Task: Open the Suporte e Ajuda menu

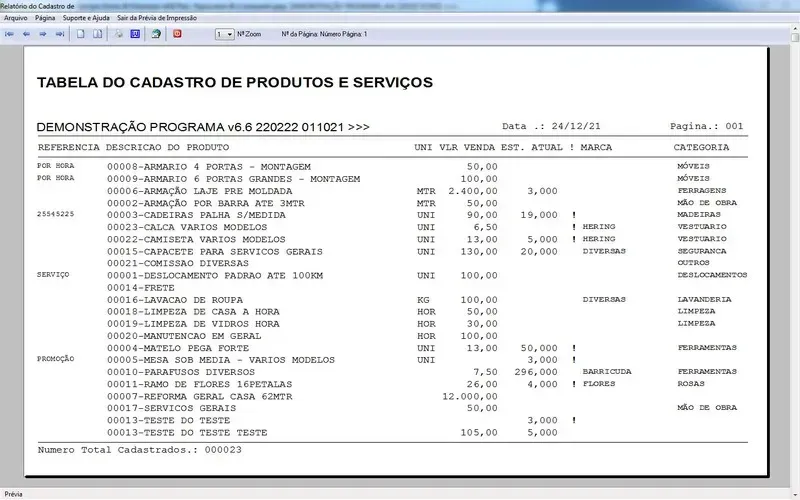Action: point(87,18)
